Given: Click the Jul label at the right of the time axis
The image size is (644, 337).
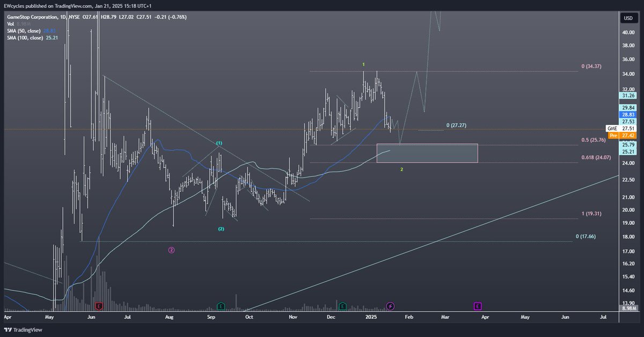Looking at the screenshot, I should 603,317.
